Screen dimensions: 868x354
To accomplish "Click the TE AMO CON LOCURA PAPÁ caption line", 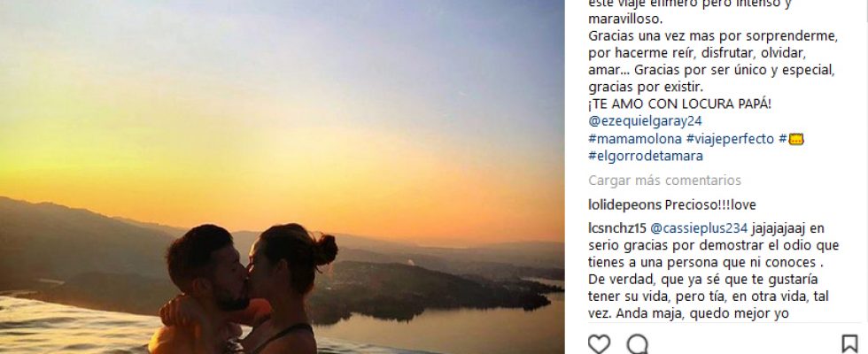I will (x=679, y=104).
